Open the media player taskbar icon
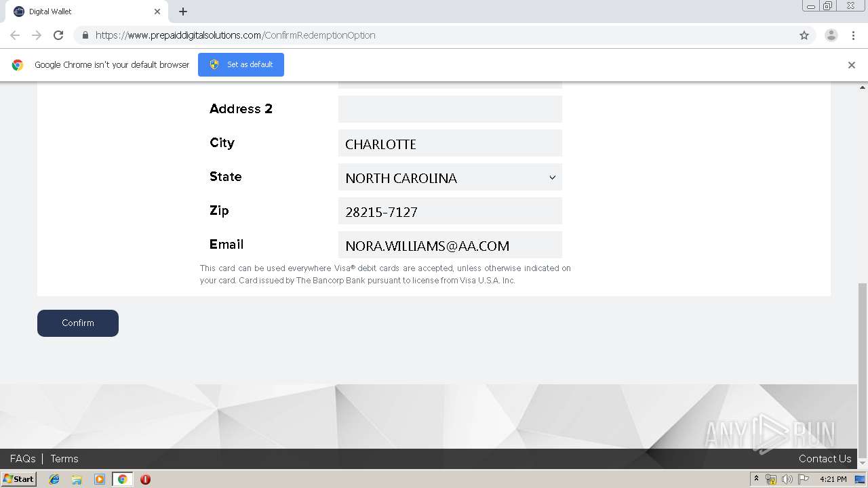The image size is (868, 488). [100, 479]
